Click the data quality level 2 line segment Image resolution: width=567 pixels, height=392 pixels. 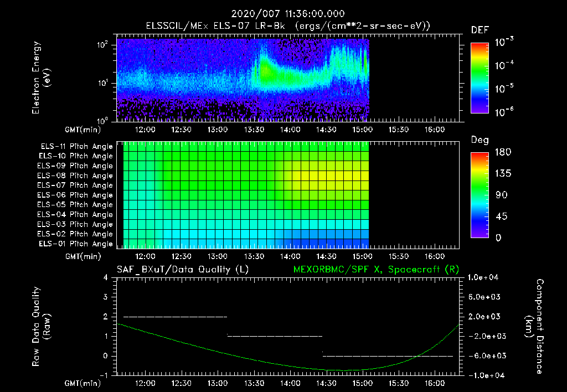point(176,317)
